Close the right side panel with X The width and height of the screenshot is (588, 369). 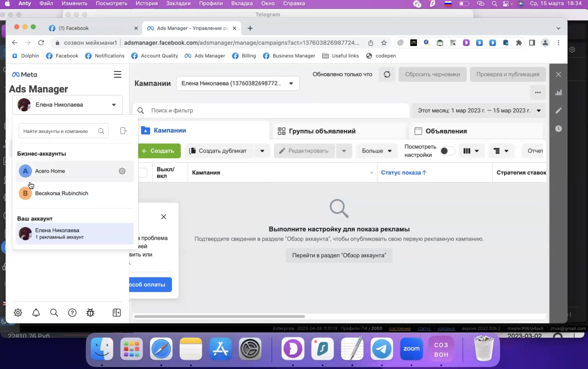coord(558,74)
